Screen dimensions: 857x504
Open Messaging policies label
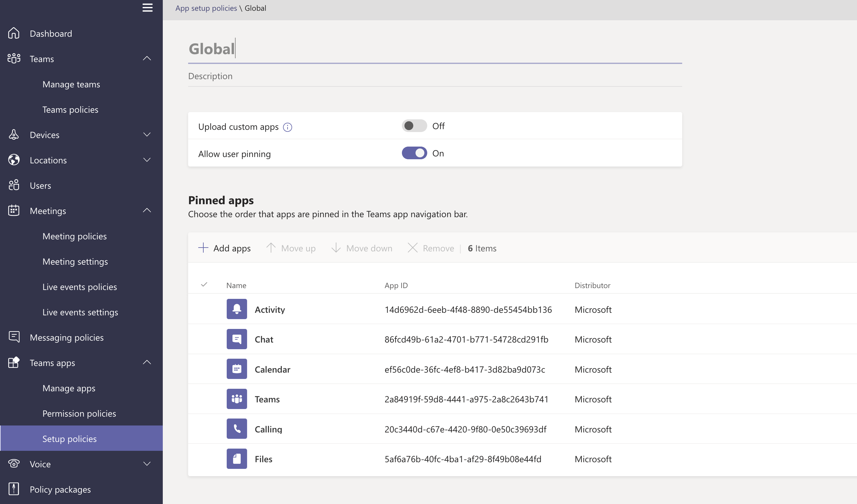click(x=67, y=337)
